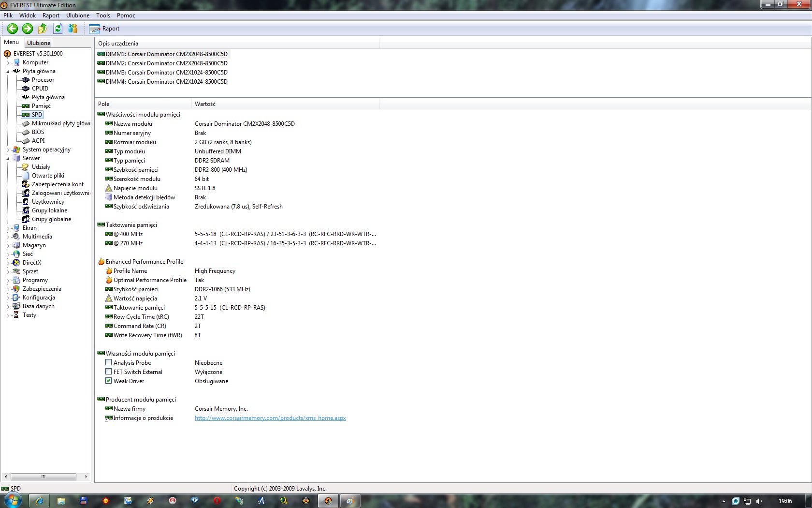
Task: Expand the DirectX tree node
Action: pyautogui.click(x=8, y=263)
